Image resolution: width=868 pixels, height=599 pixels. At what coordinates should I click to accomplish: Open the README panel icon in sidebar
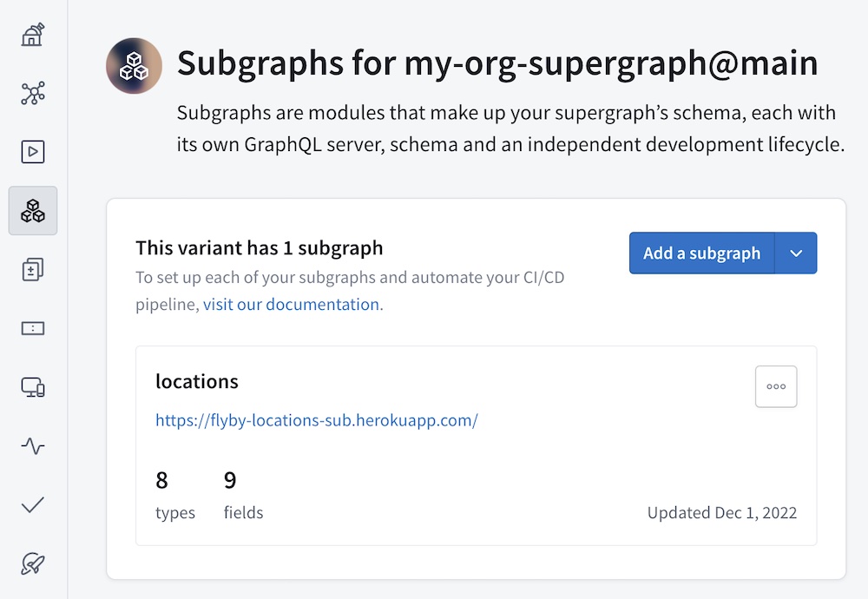click(x=33, y=328)
